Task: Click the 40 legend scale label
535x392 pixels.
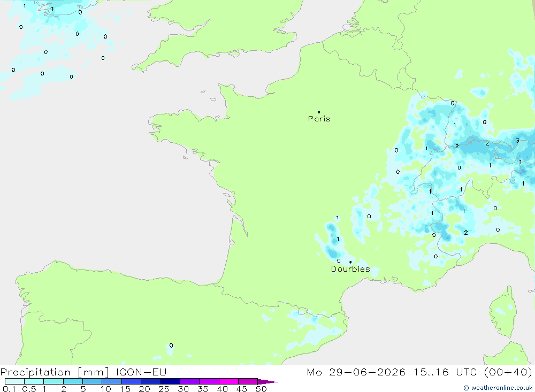Action: (x=223, y=389)
